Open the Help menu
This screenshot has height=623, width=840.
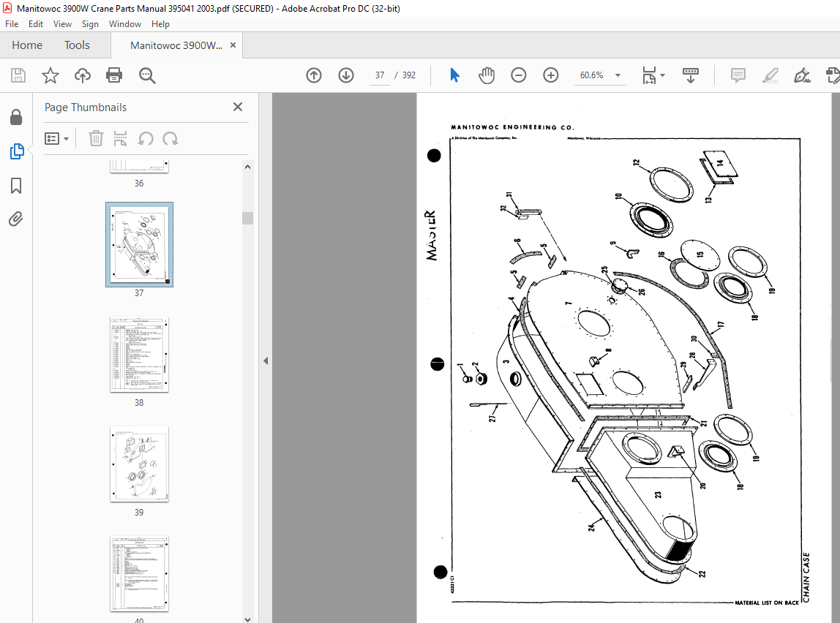[x=160, y=24]
